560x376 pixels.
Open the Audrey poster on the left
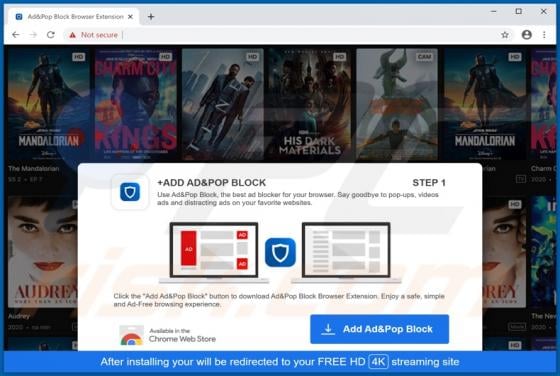pyautogui.click(x=43, y=251)
